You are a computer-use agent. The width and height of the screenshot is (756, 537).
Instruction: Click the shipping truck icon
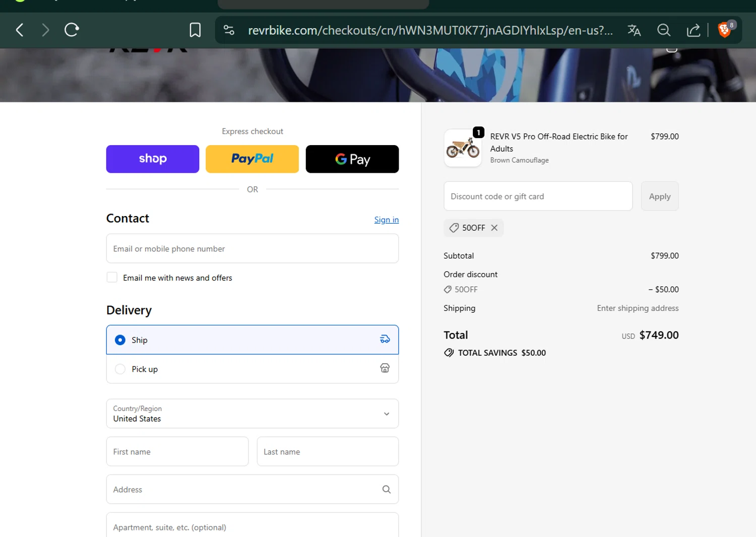point(385,340)
